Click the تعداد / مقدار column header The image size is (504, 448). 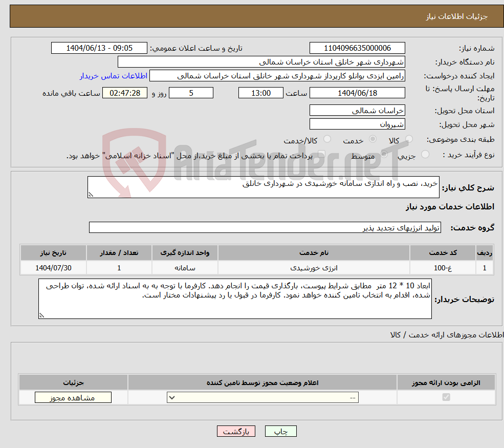coord(119,253)
